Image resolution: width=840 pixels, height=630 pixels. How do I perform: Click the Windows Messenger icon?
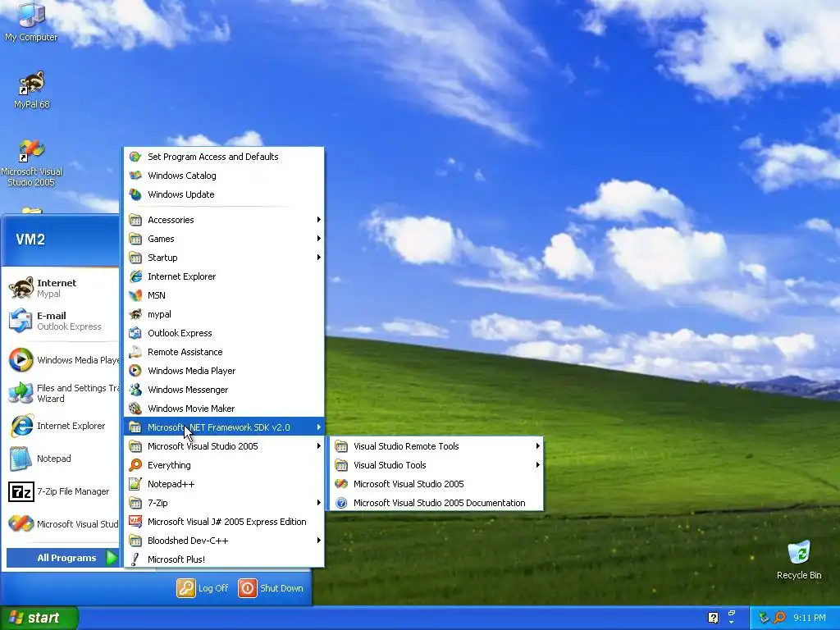135,390
